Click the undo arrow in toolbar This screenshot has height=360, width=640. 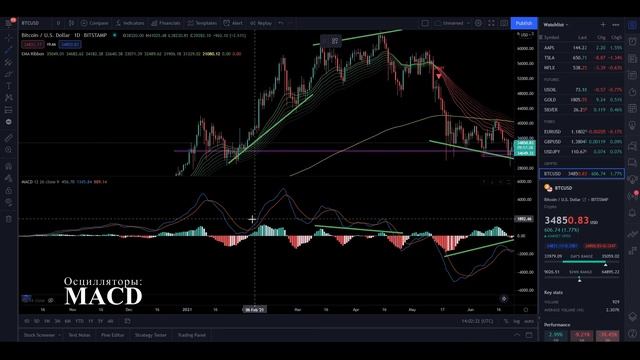[281, 23]
